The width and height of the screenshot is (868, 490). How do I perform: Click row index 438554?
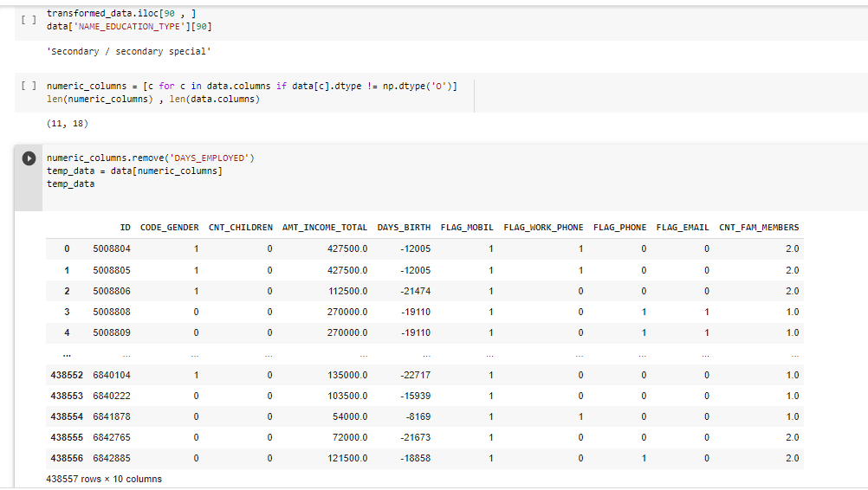pyautogui.click(x=67, y=416)
